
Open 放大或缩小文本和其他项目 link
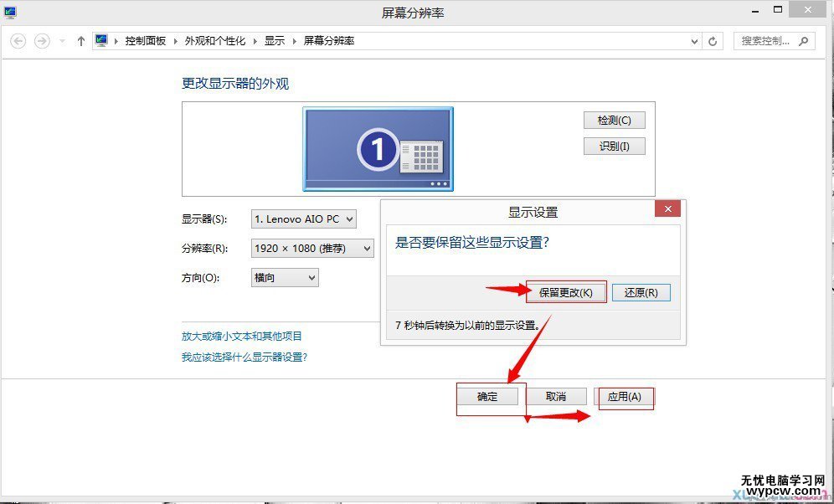(242, 336)
